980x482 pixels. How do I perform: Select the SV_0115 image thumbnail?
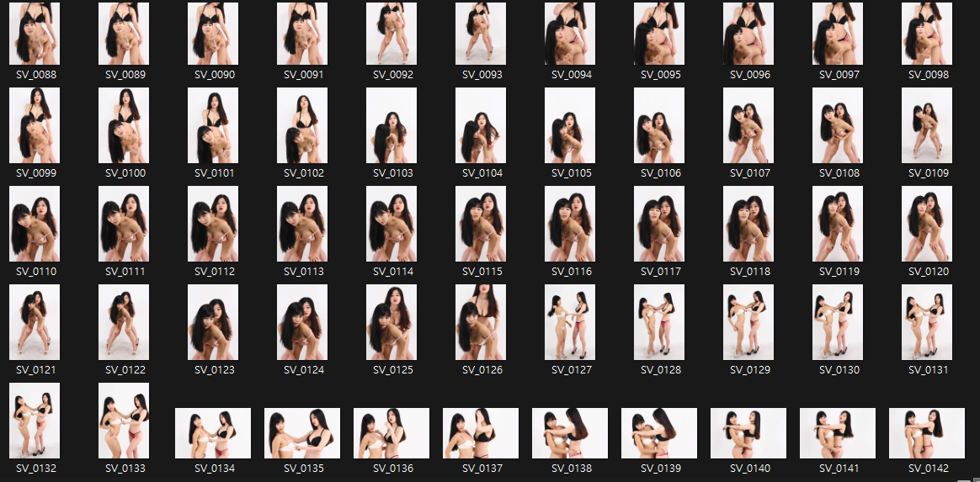pos(481,225)
